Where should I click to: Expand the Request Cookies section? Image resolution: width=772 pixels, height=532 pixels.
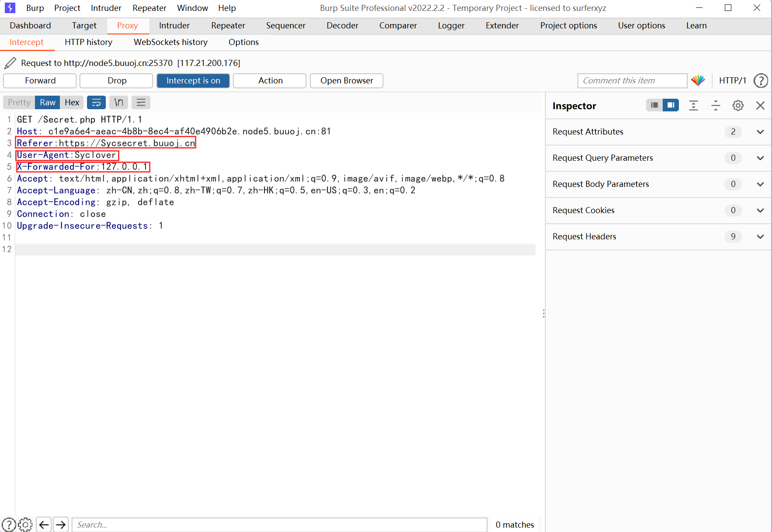(x=658, y=211)
